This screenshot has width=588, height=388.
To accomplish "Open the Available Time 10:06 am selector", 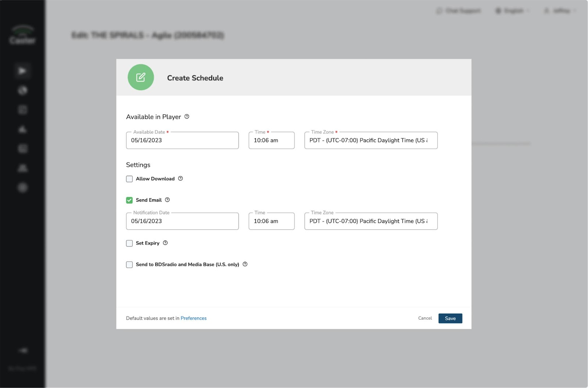I will click(272, 140).
